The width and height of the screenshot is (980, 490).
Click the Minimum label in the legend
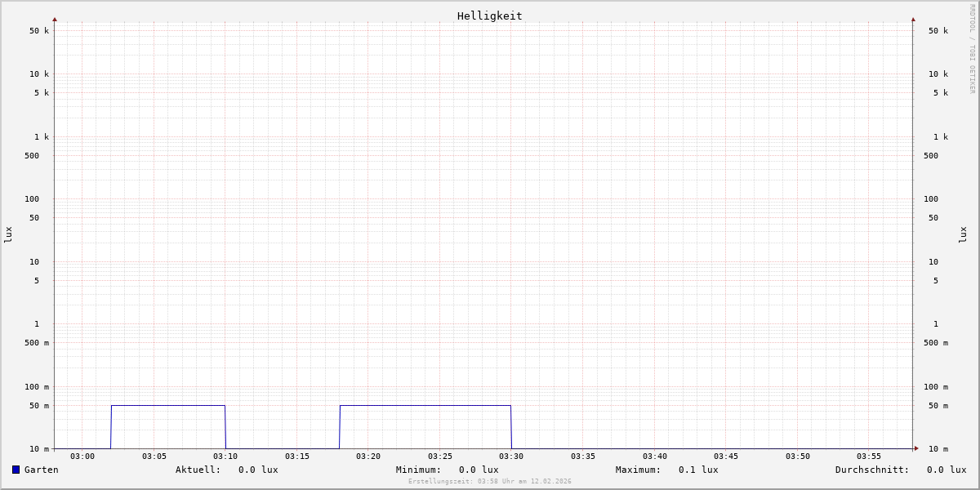419,470
